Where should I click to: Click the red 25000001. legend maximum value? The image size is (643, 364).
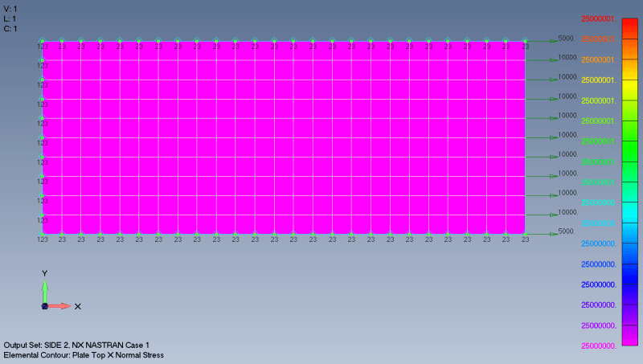[599, 18]
